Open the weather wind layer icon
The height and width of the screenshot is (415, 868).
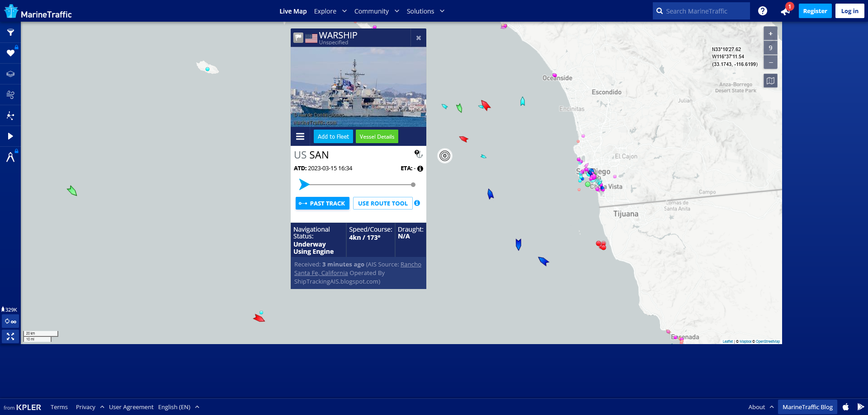[x=10, y=94]
